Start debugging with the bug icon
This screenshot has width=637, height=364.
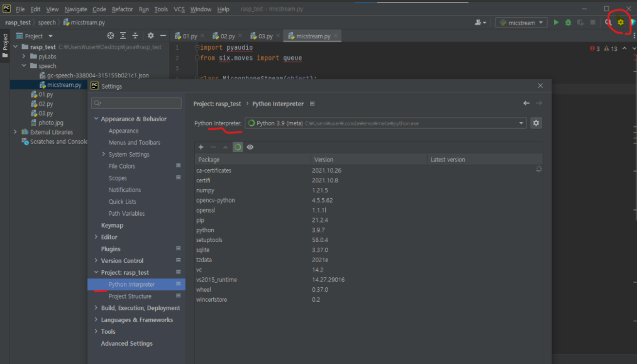click(568, 23)
